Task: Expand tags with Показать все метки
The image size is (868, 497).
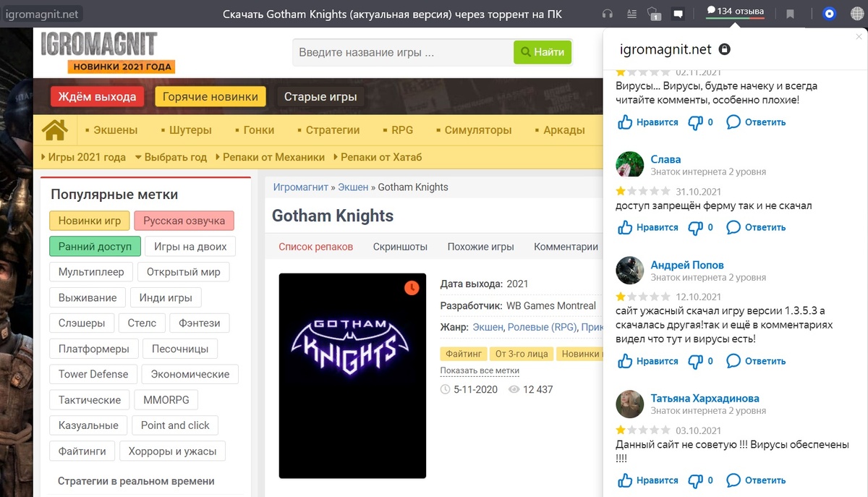Action: (x=480, y=370)
